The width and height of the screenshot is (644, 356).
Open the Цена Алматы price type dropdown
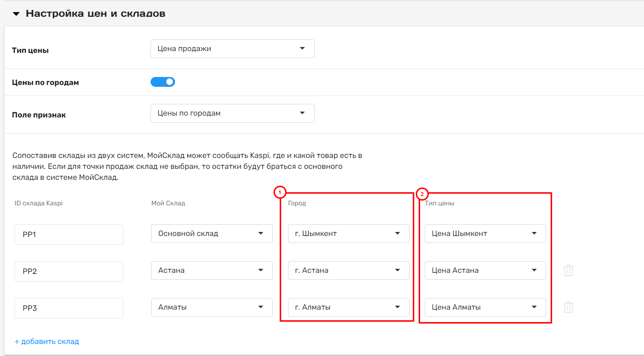coord(485,307)
